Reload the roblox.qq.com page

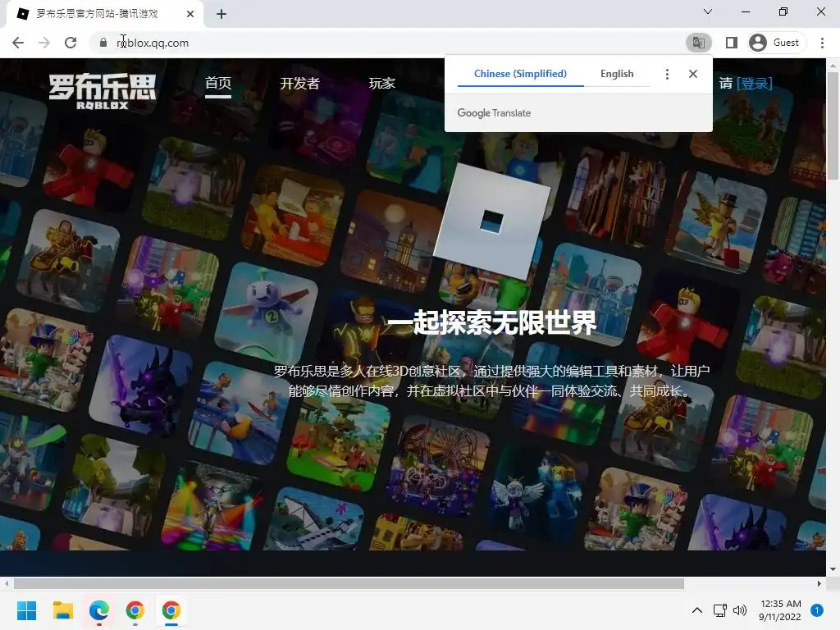click(x=71, y=43)
